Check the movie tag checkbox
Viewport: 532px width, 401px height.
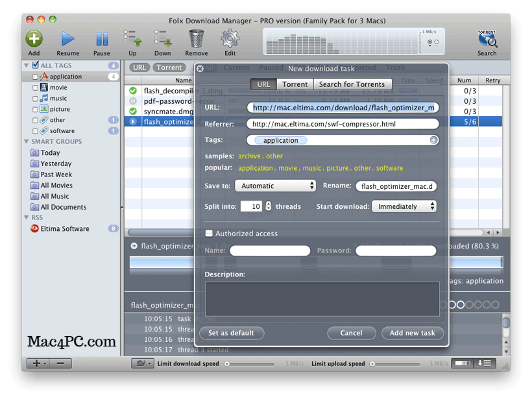(35, 88)
